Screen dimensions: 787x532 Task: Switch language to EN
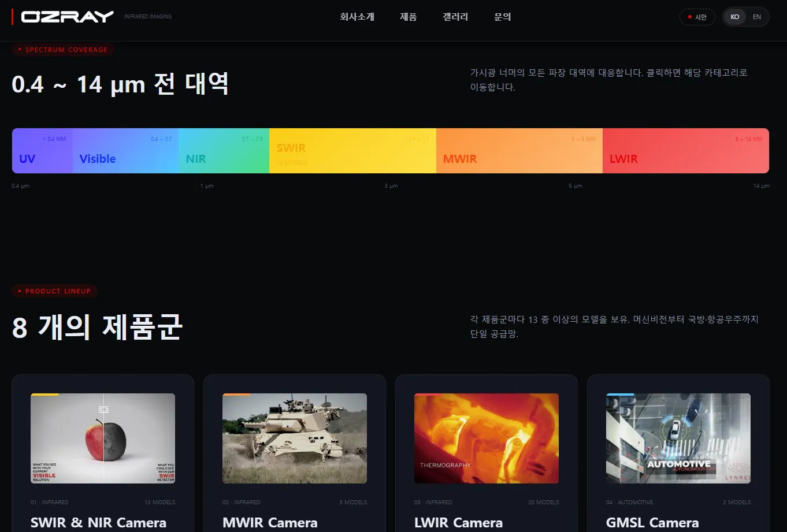(756, 17)
